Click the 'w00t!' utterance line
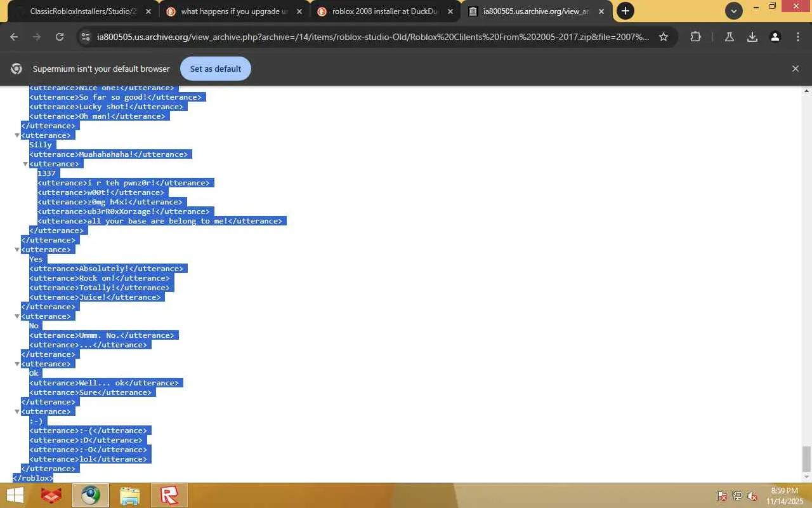The image size is (812, 508). point(101,192)
